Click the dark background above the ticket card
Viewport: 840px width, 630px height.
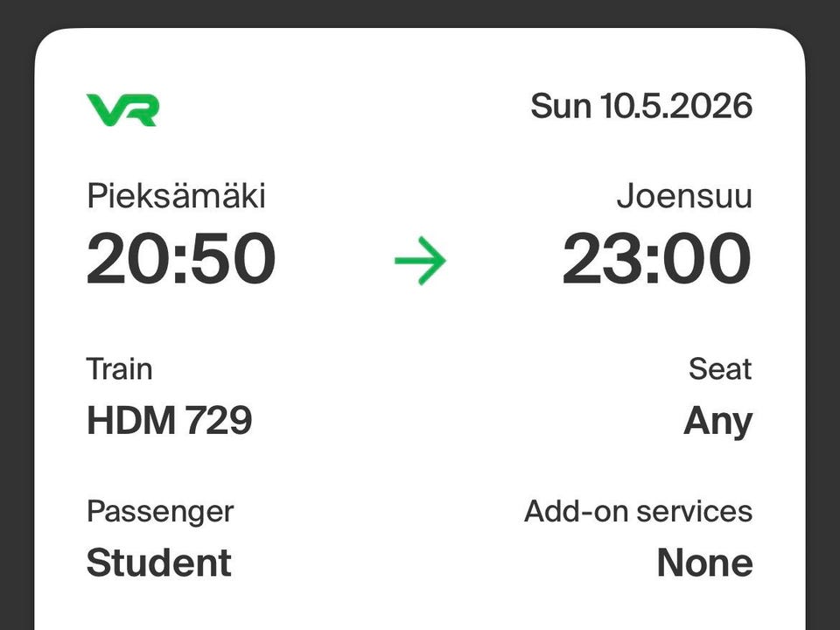420,13
